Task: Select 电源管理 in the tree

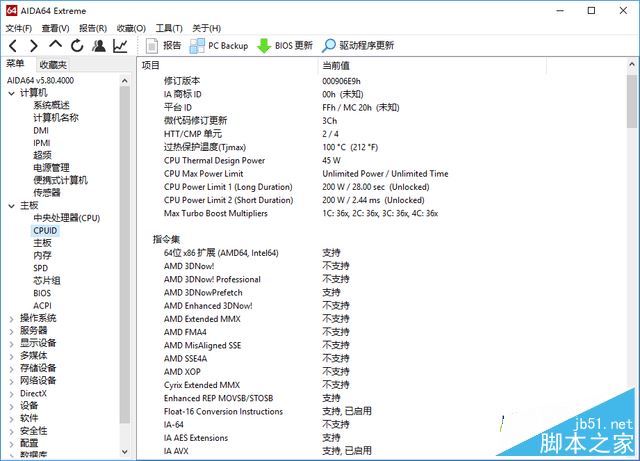Action: click(x=51, y=168)
